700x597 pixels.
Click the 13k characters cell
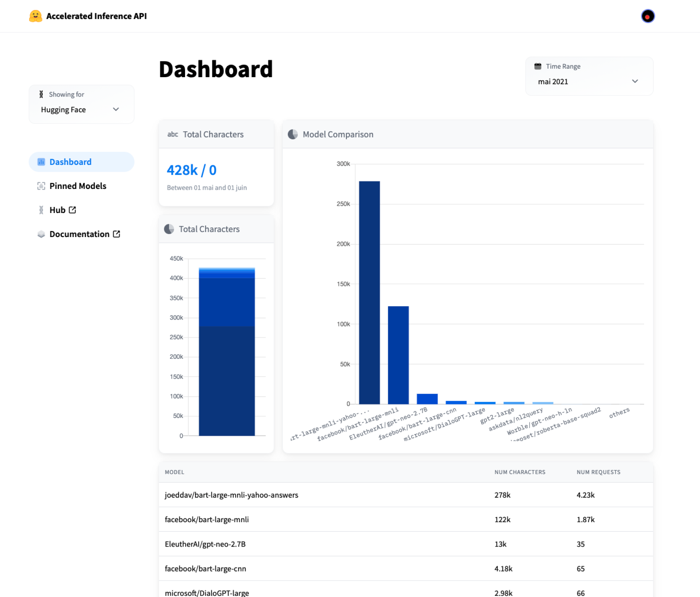point(501,544)
